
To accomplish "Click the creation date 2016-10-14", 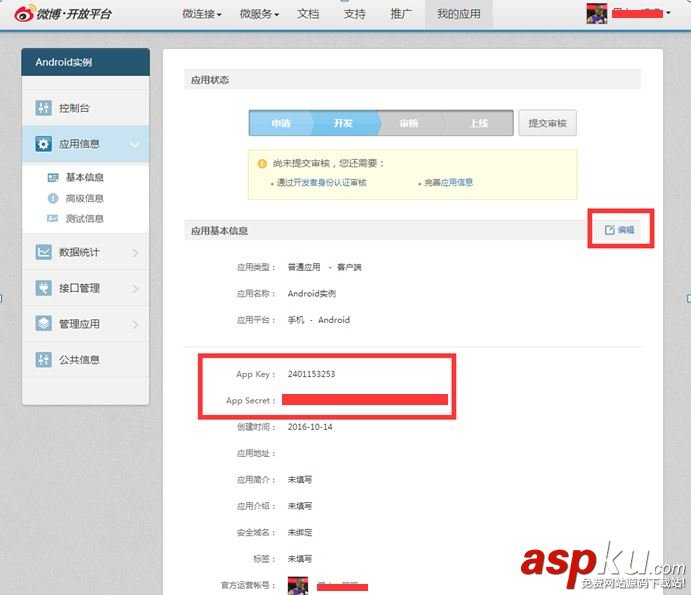I will click(310, 427).
